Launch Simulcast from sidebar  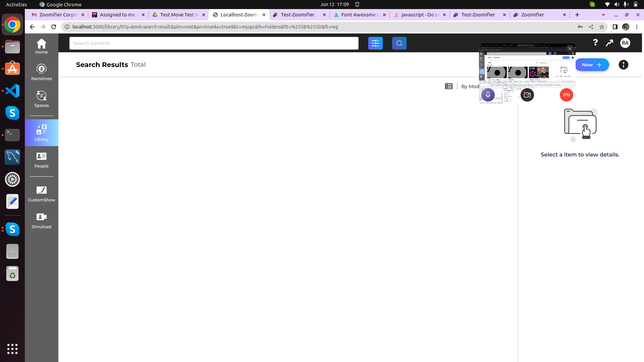[41, 221]
